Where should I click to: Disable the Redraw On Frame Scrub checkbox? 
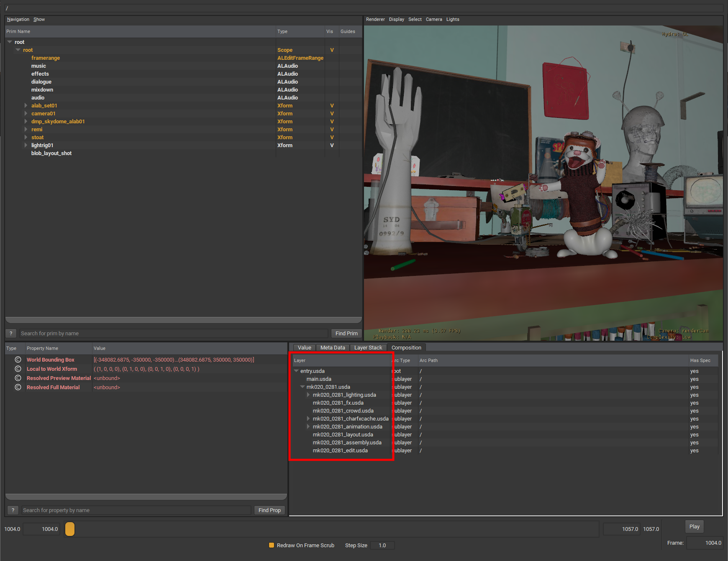click(272, 545)
